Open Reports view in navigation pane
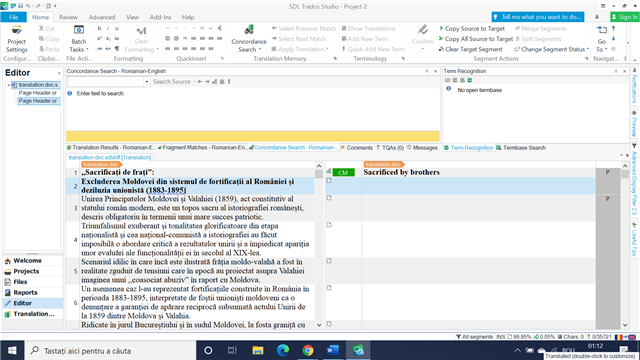Viewport: 640px width, 360px height. [33, 292]
